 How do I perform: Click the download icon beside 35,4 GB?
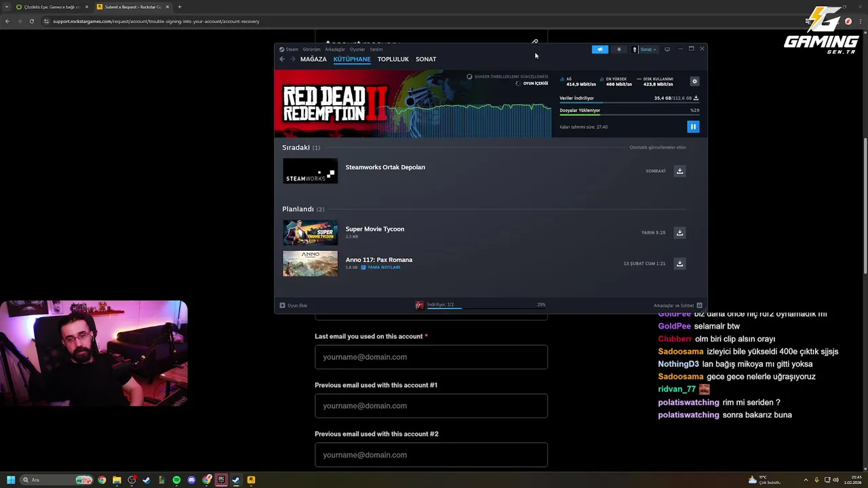pos(696,98)
